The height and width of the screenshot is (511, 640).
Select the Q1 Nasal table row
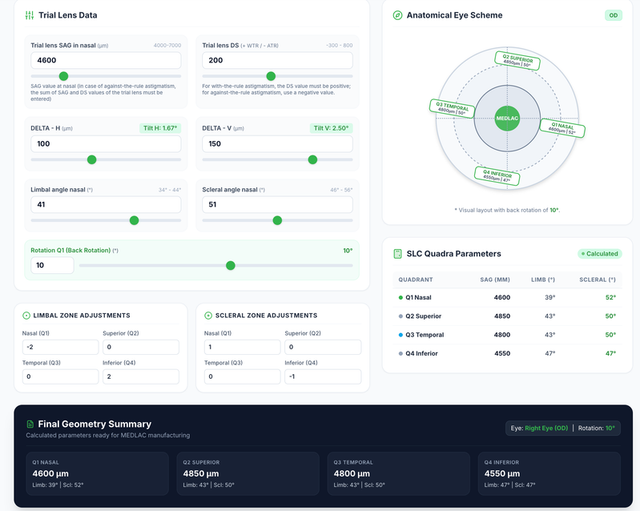pyautogui.click(x=507, y=298)
